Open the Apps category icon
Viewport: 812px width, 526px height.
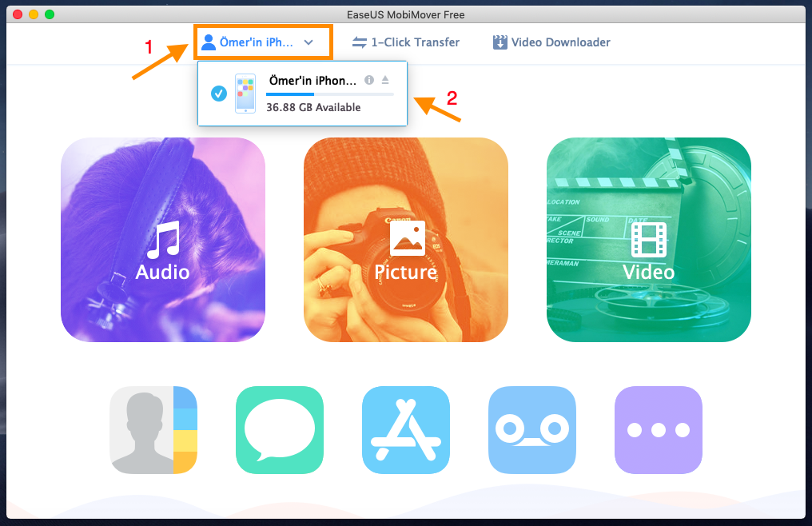[x=405, y=430]
